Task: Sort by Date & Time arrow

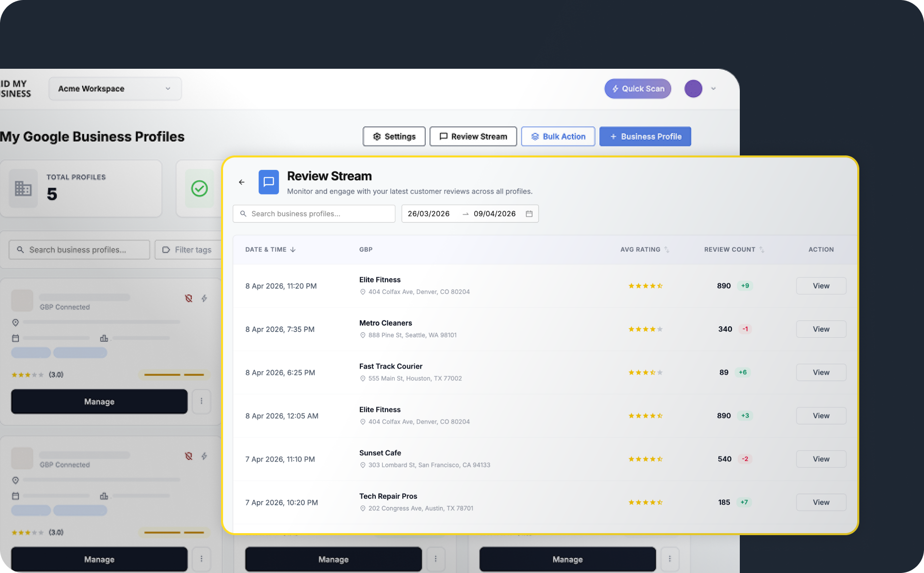Action: coord(293,250)
